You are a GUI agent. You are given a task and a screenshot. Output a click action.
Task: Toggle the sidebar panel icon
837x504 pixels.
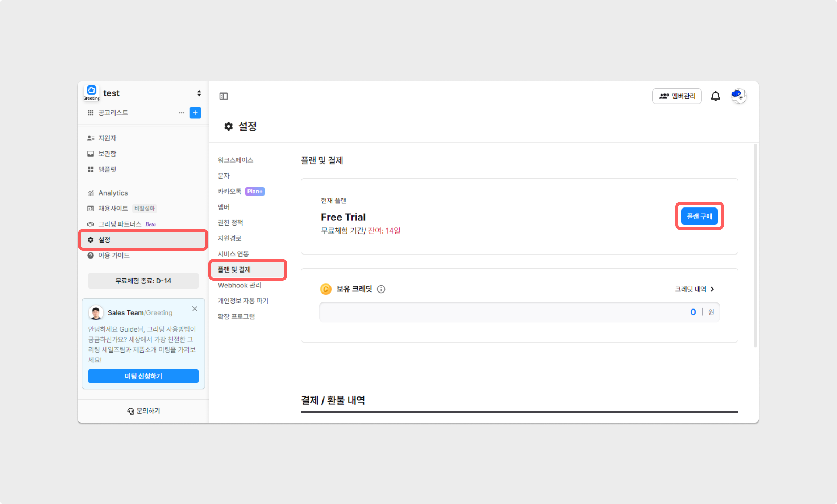click(x=224, y=96)
